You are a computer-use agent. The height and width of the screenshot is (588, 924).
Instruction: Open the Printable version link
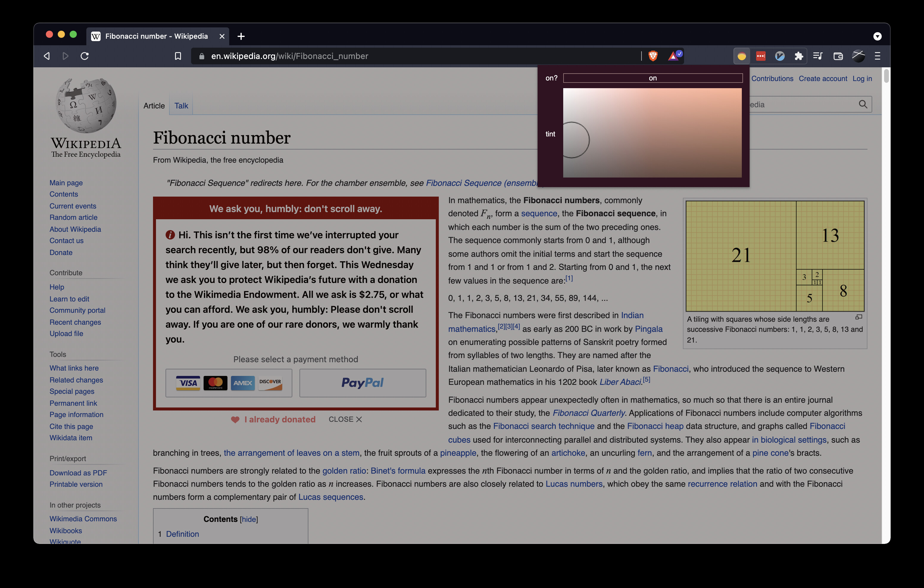pos(76,484)
